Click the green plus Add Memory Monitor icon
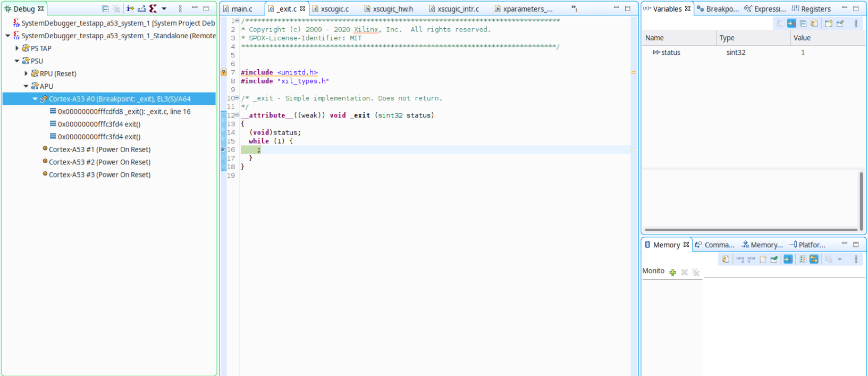The width and height of the screenshot is (868, 376). click(x=673, y=272)
